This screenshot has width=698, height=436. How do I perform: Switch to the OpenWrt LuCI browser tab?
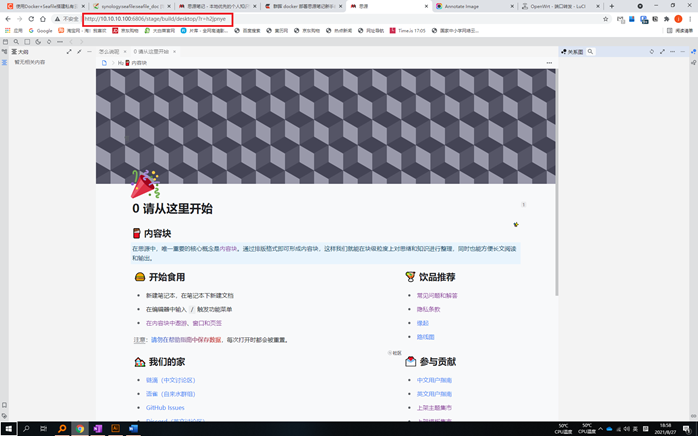point(560,6)
